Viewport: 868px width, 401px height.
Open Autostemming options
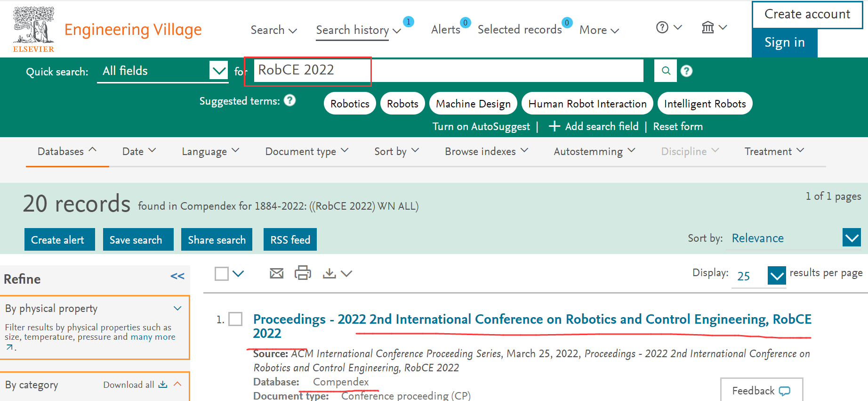(x=594, y=151)
